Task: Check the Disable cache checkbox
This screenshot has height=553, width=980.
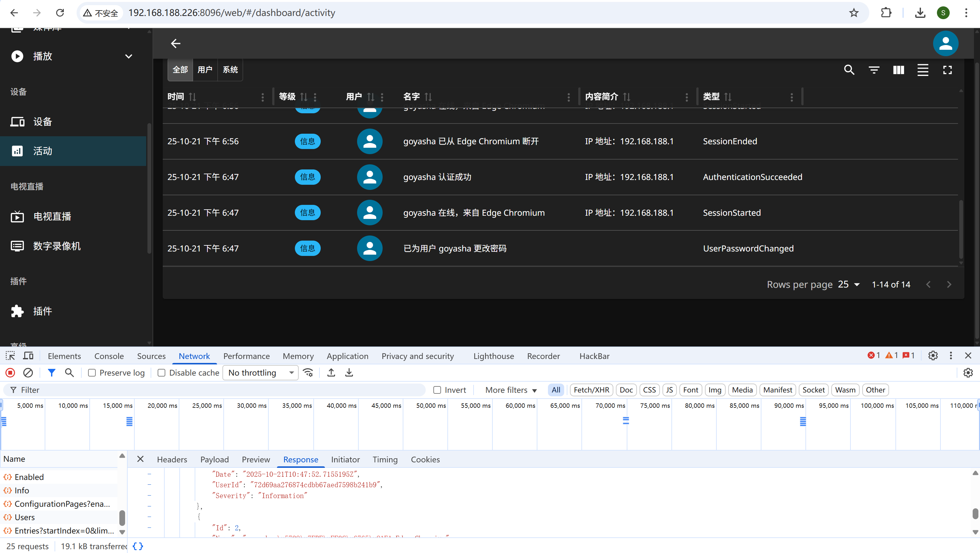Action: (x=161, y=373)
